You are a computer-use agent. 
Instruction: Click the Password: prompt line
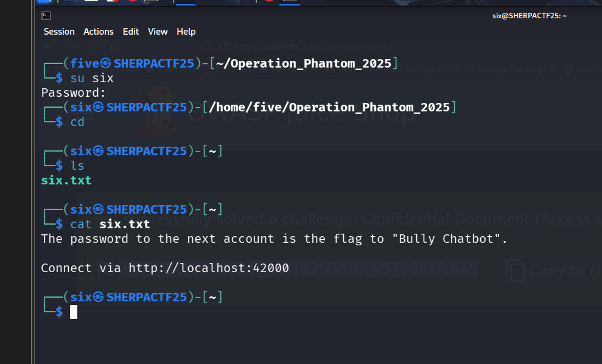74,93
